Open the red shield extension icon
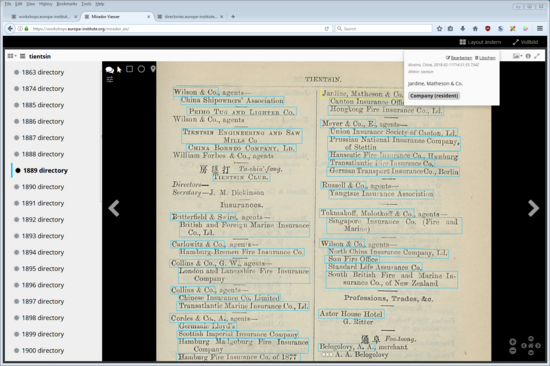550x366 pixels. point(488,29)
